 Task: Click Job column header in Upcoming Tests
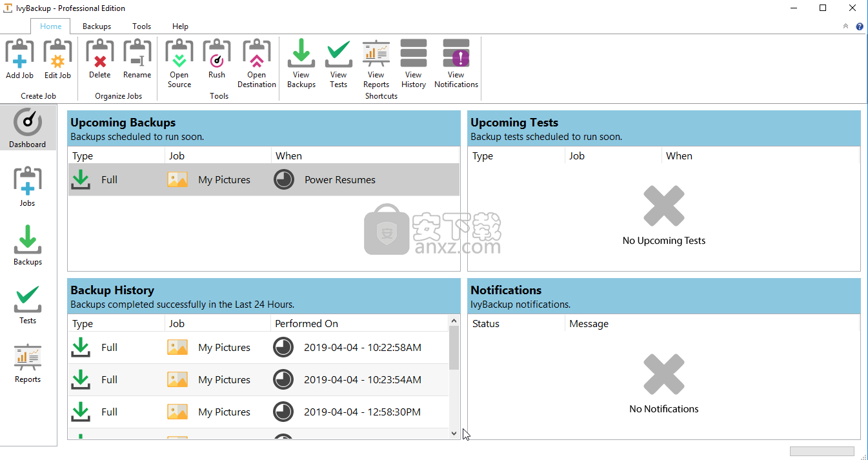pos(613,155)
